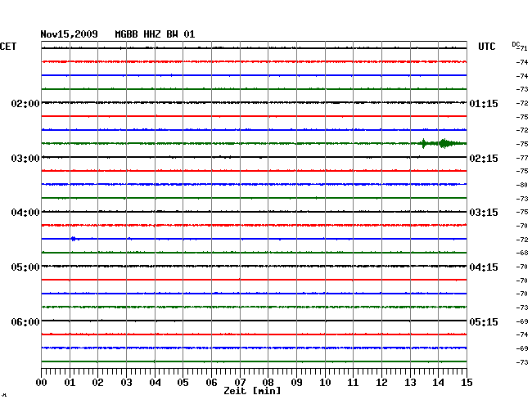Image resolution: width=532 pixels, height=404 pixels.
Task: Click the 03:00 CET time label
Action: [25, 159]
